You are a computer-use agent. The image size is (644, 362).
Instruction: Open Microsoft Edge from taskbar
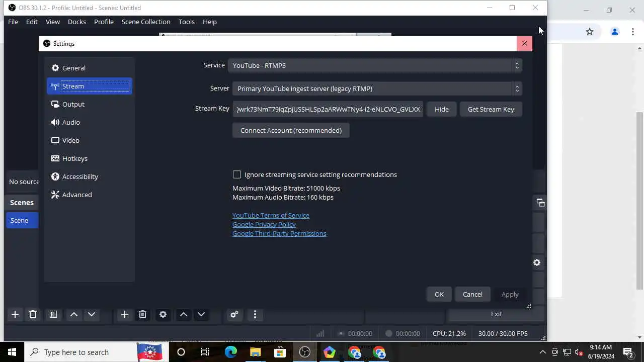tap(230, 352)
